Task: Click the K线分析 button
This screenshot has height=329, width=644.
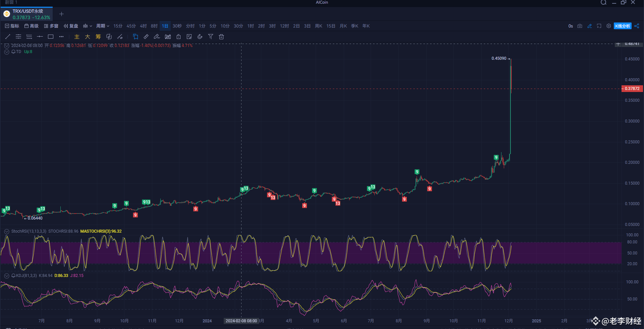Action: coord(623,26)
